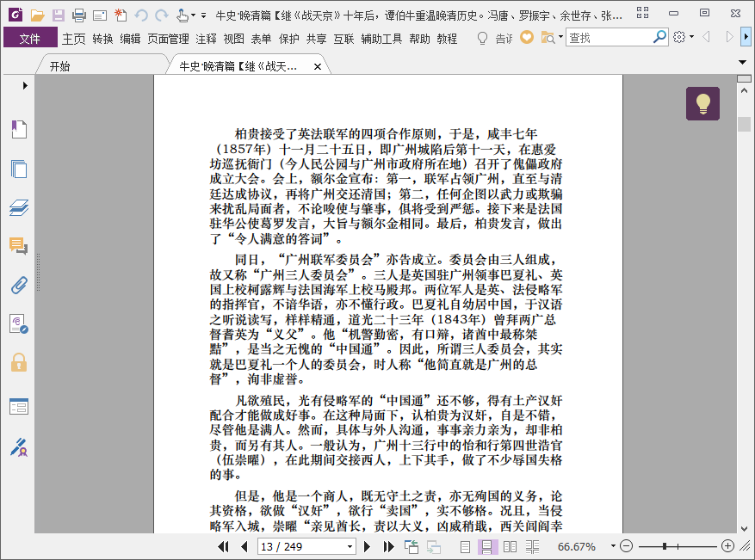This screenshot has width=755, height=560.
Task: Open the comments panel in the sidebar
Action: tap(19, 246)
